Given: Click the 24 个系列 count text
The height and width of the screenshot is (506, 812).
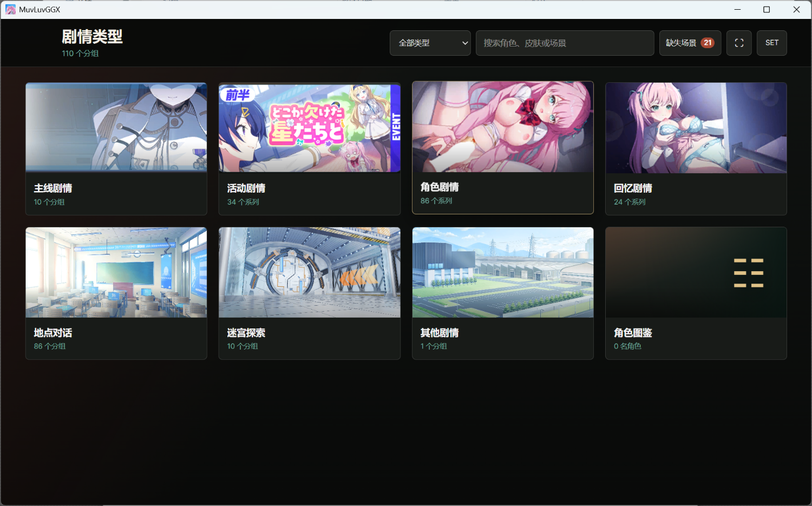Looking at the screenshot, I should tap(630, 202).
